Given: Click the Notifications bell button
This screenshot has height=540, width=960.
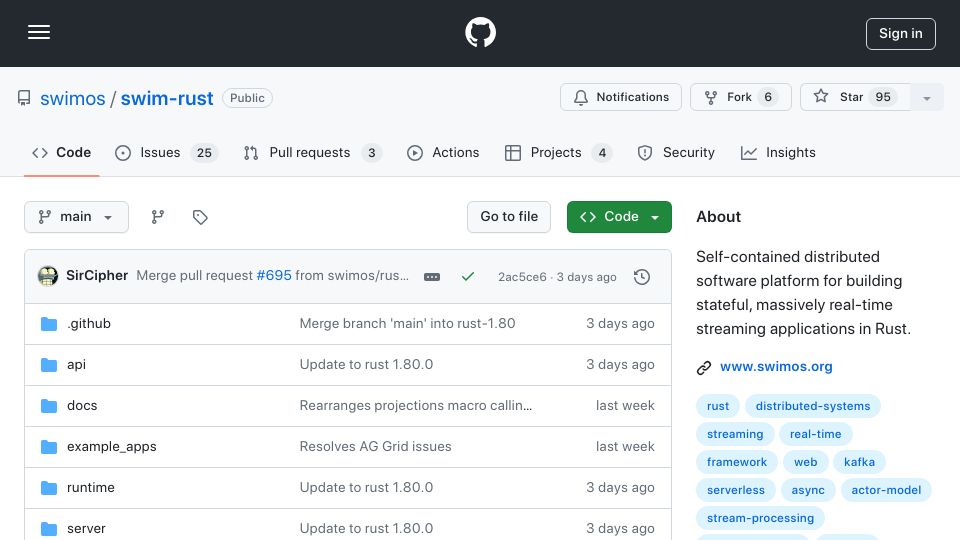Looking at the screenshot, I should 620,97.
